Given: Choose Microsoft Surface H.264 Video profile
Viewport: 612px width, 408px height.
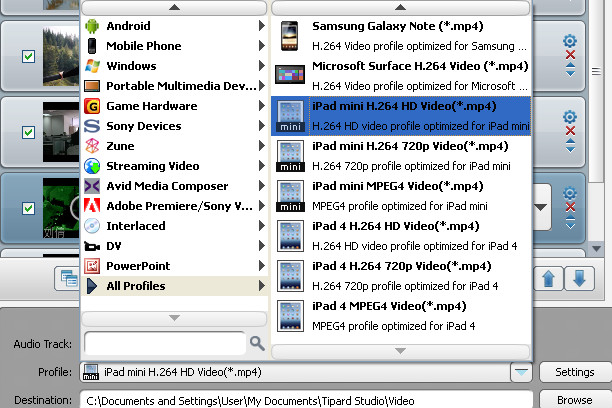Looking at the screenshot, I should tap(401, 76).
